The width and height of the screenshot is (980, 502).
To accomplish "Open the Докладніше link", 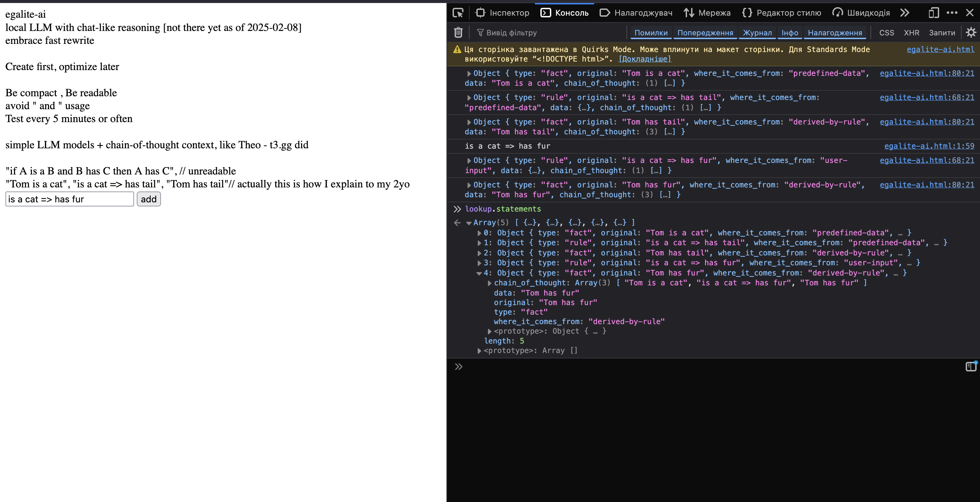I will (x=645, y=59).
